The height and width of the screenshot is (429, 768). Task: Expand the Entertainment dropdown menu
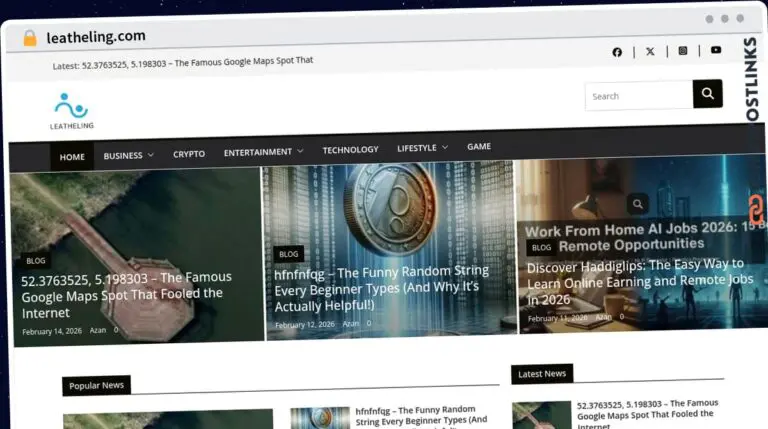(263, 152)
